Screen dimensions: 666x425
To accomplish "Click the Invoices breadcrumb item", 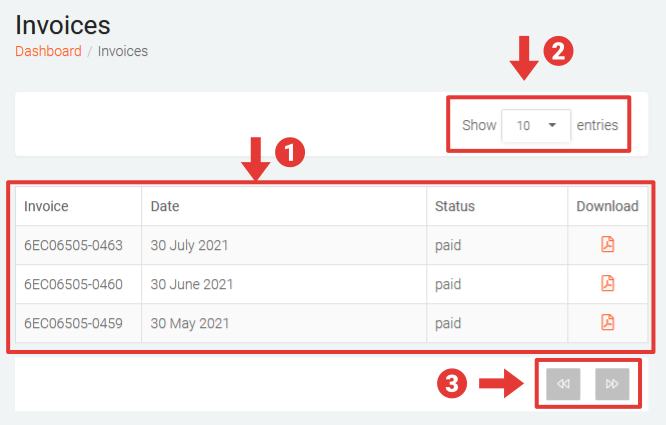I will point(122,51).
